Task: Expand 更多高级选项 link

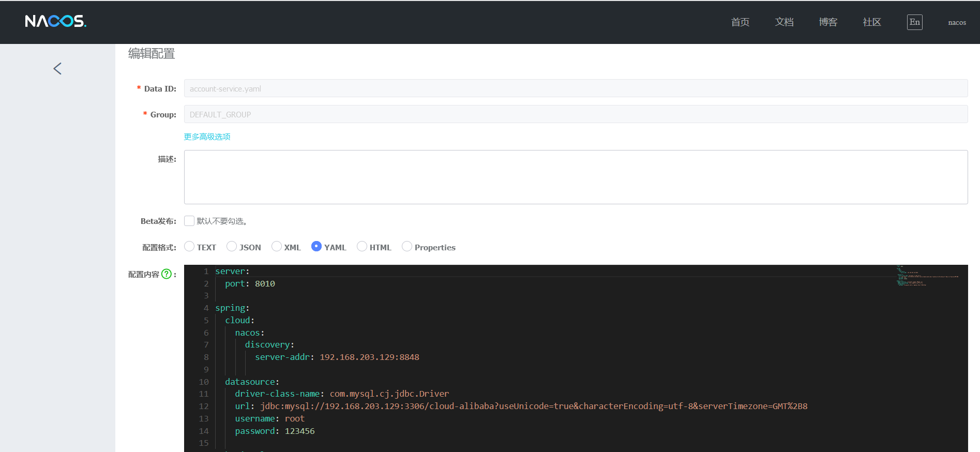Action: point(207,137)
